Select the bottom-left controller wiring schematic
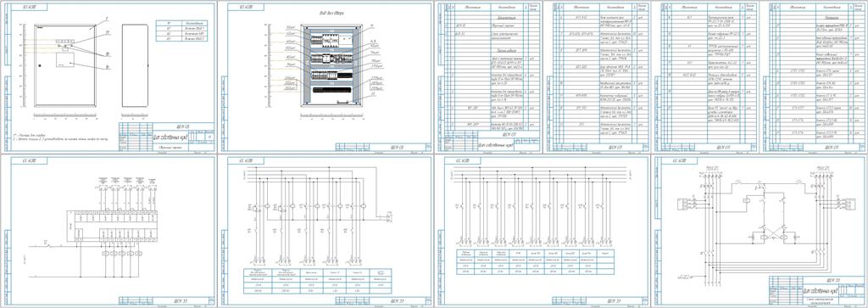Viewport: 868px width, 308px height. pyautogui.click(x=108, y=231)
